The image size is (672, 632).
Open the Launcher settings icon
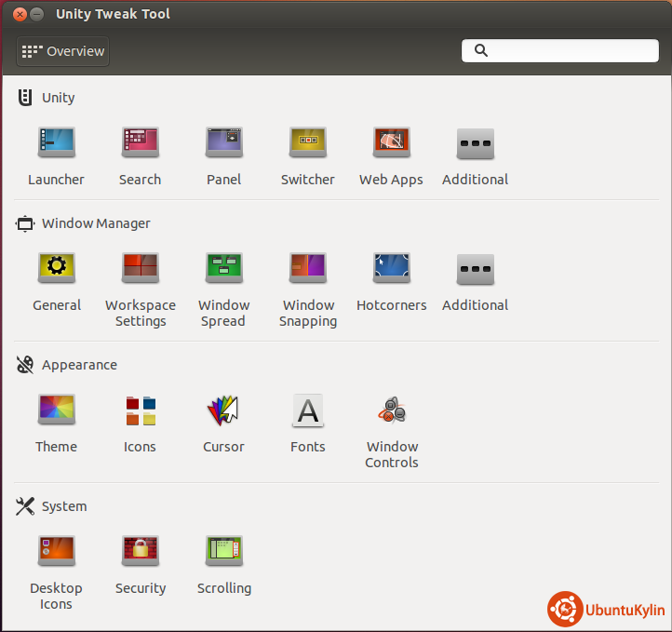pyautogui.click(x=56, y=143)
